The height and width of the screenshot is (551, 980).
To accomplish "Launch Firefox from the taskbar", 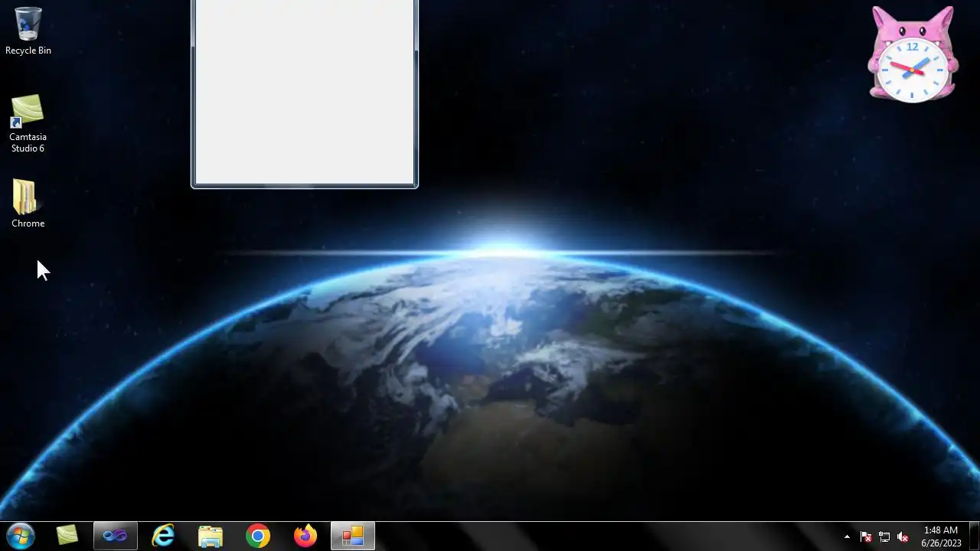I will point(305,536).
